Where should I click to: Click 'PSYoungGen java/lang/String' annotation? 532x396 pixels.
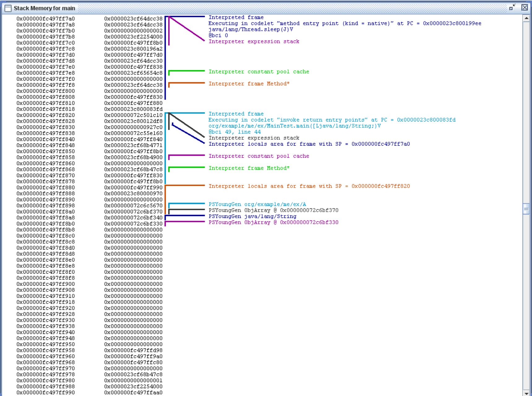252,216
